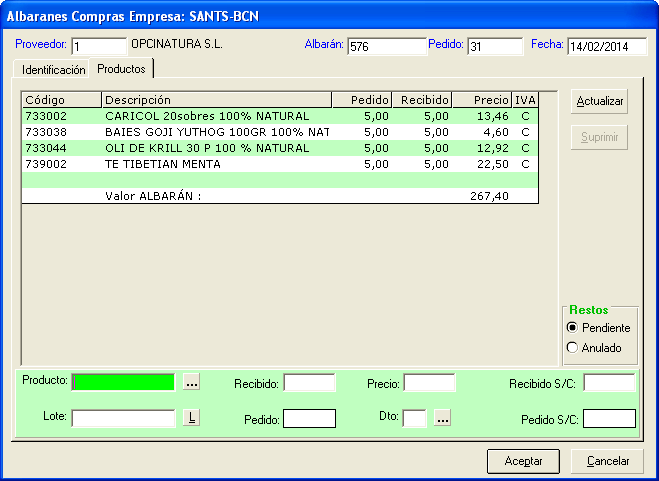The width and height of the screenshot is (659, 481).
Task: Select row with code 733038
Action: [x=280, y=132]
